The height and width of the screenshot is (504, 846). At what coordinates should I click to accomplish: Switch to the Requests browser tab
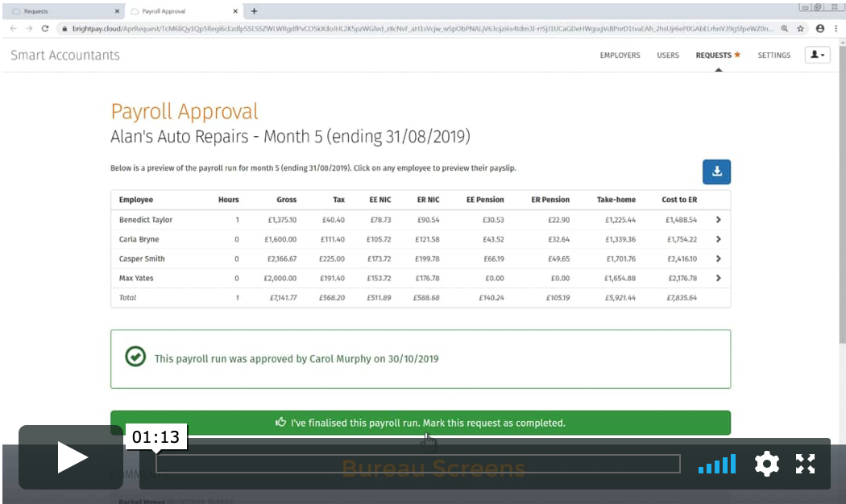click(x=64, y=11)
